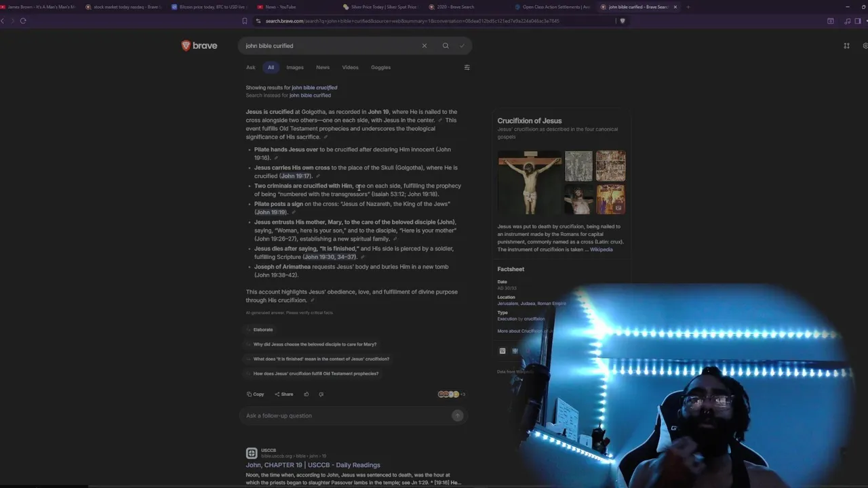
Task: Switch to Images results
Action: coord(295,67)
